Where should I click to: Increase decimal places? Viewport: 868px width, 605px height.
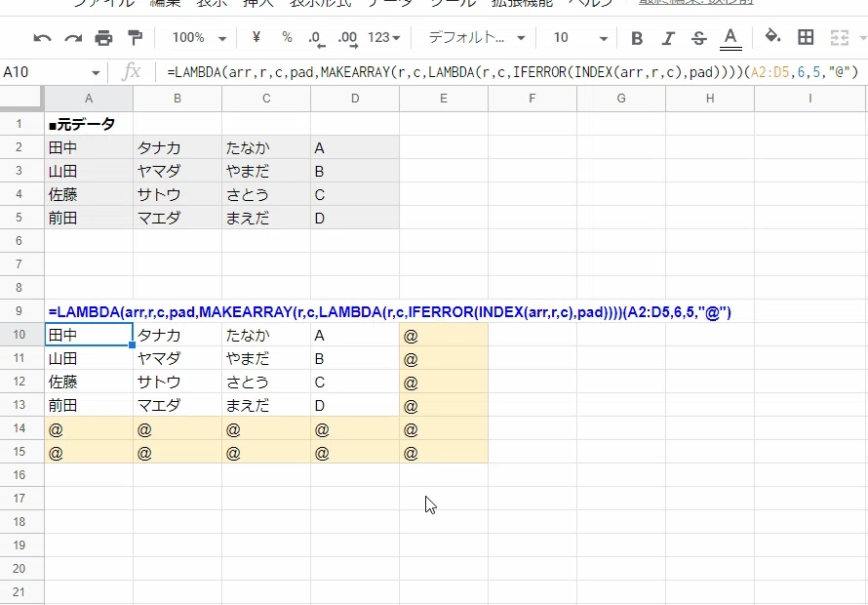(x=348, y=38)
